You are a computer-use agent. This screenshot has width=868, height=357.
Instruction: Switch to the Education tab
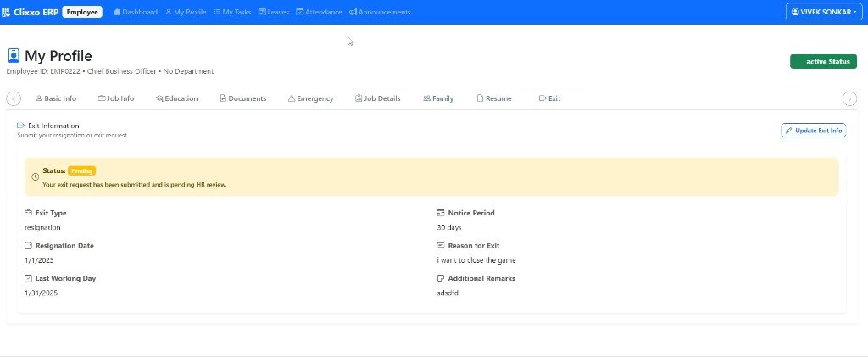click(176, 98)
